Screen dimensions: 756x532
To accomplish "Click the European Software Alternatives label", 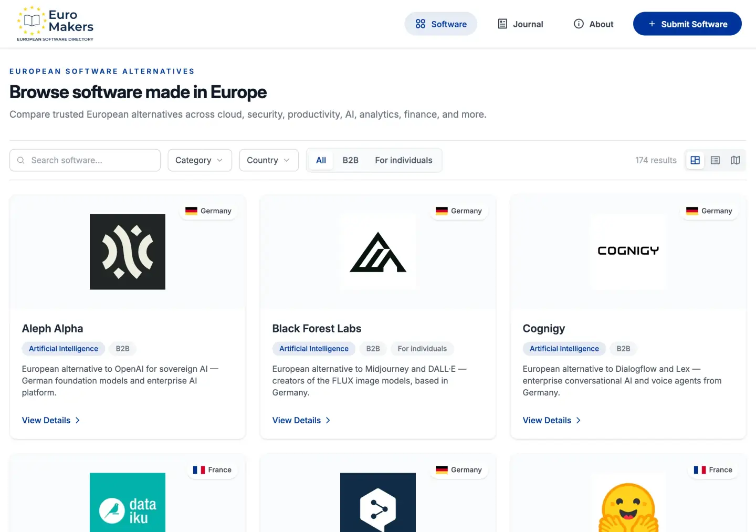I will coord(102,71).
